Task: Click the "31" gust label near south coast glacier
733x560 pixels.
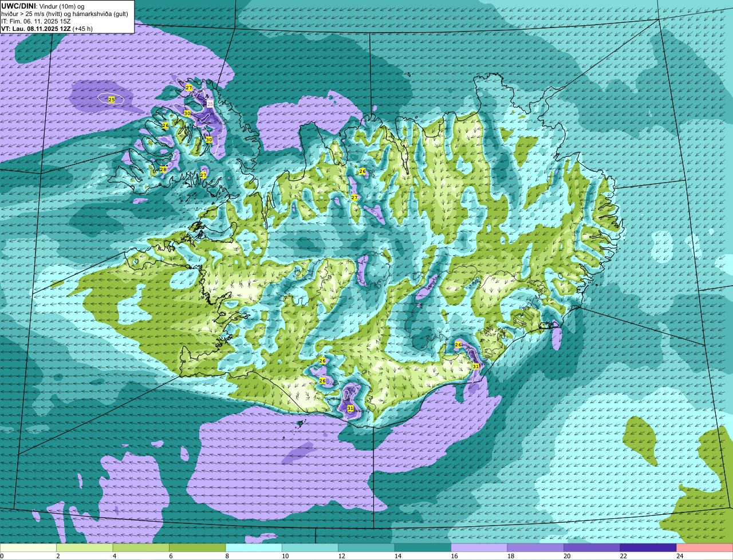Action: click(x=350, y=408)
